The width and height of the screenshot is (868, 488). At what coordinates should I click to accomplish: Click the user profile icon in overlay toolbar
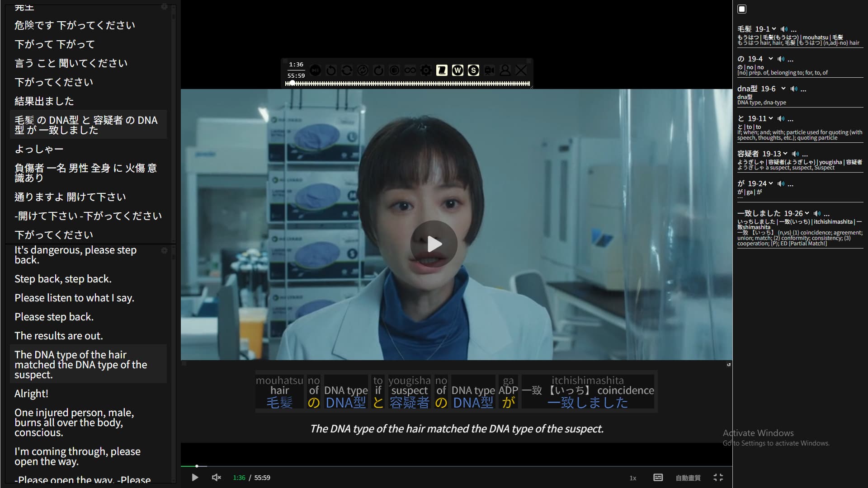pyautogui.click(x=505, y=70)
